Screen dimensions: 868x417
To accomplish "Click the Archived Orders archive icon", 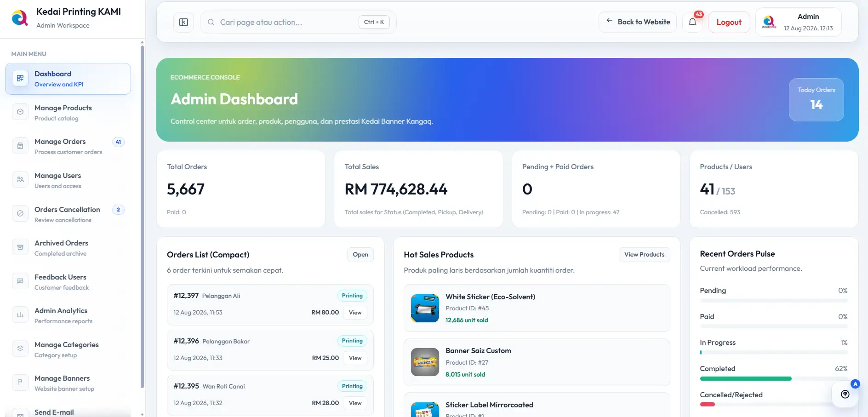I will pos(20,247).
